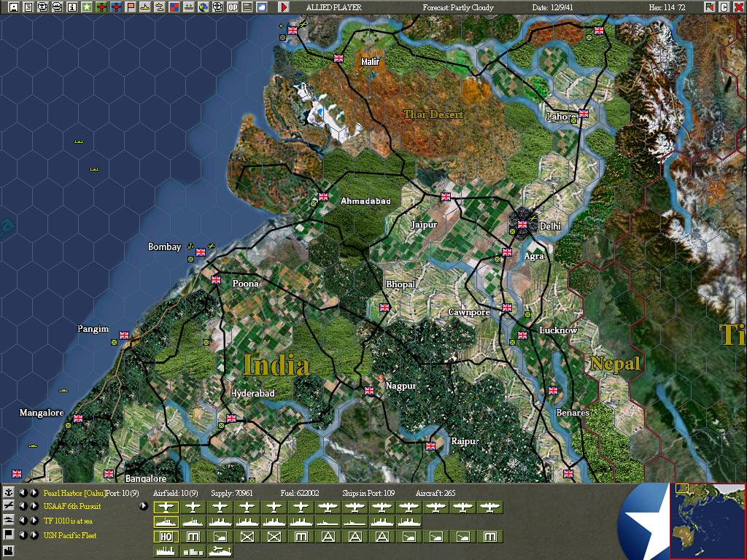Go to next base beside Pearl Harbor label

tap(34, 492)
